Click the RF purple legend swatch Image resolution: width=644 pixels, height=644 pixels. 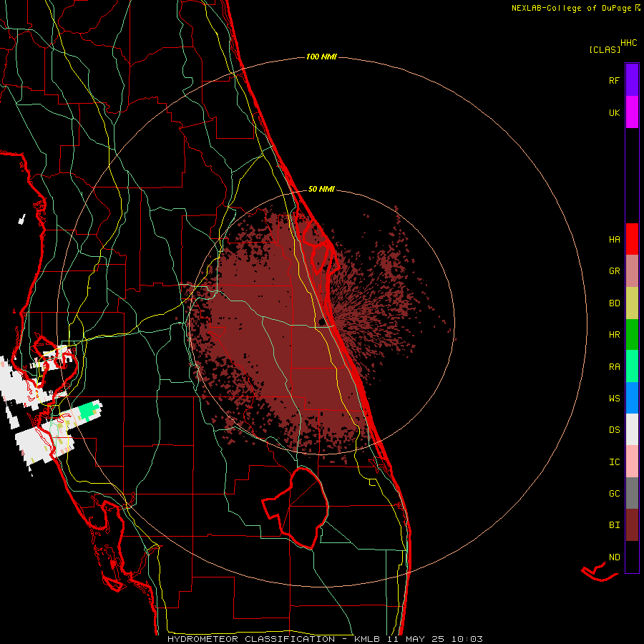pos(632,80)
